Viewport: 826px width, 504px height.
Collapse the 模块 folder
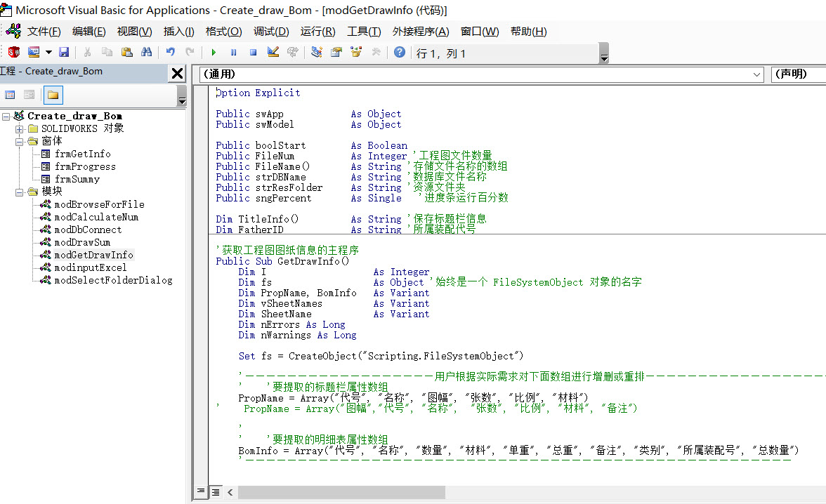coord(19,192)
